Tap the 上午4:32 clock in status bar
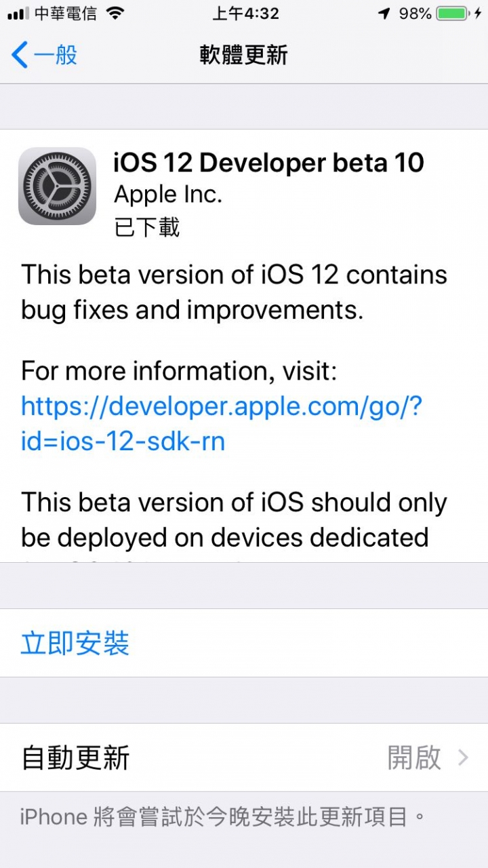The image size is (488, 868). coord(244,14)
